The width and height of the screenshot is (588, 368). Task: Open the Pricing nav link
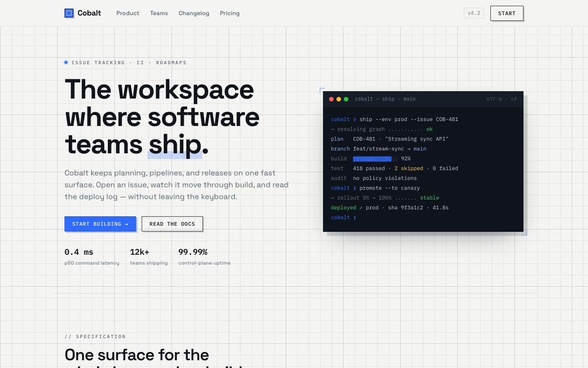[x=230, y=13]
